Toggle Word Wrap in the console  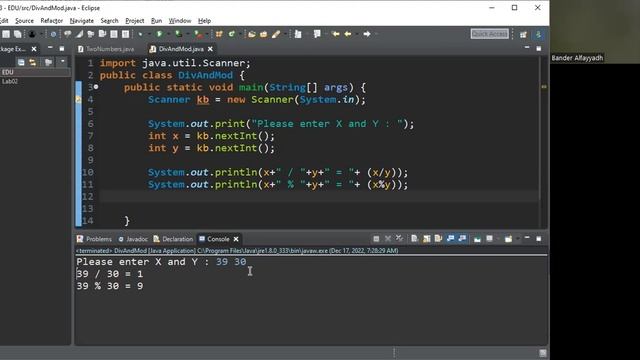(438, 239)
